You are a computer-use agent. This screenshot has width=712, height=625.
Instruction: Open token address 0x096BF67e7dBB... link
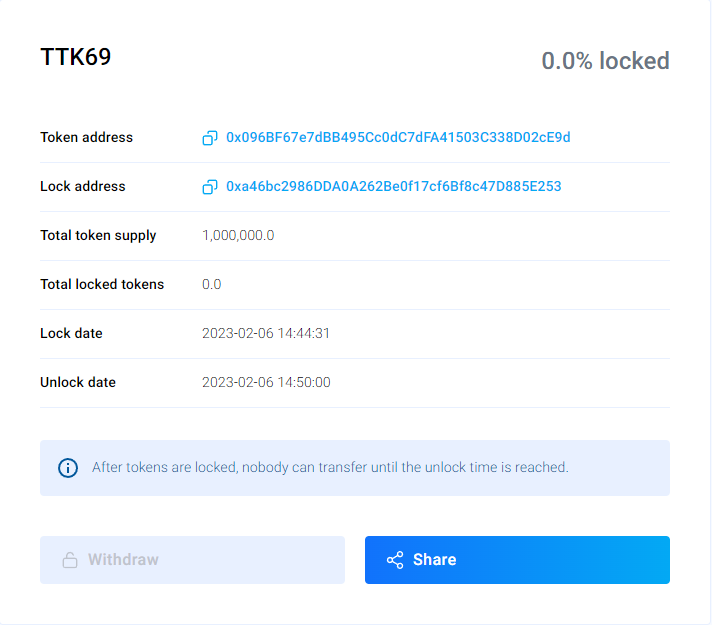[x=398, y=137]
